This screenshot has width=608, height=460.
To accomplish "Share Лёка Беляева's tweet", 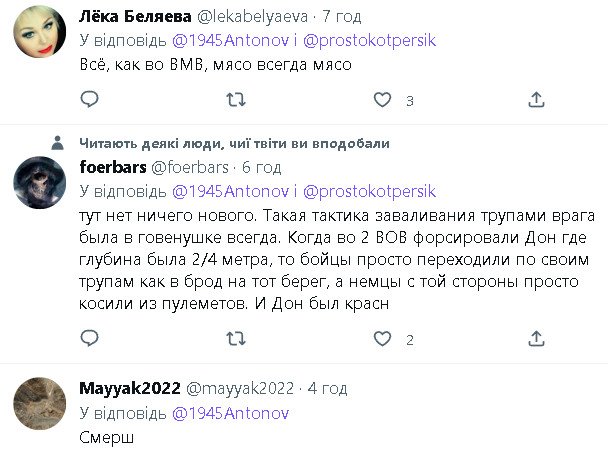I will (x=536, y=99).
